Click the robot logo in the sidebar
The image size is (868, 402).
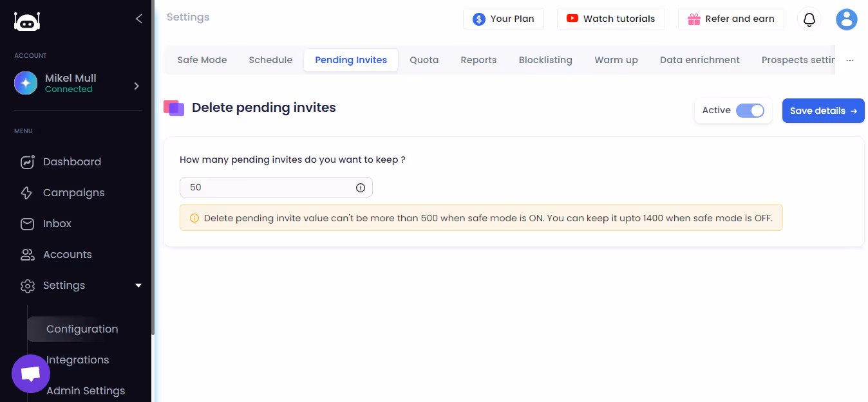pos(27,21)
